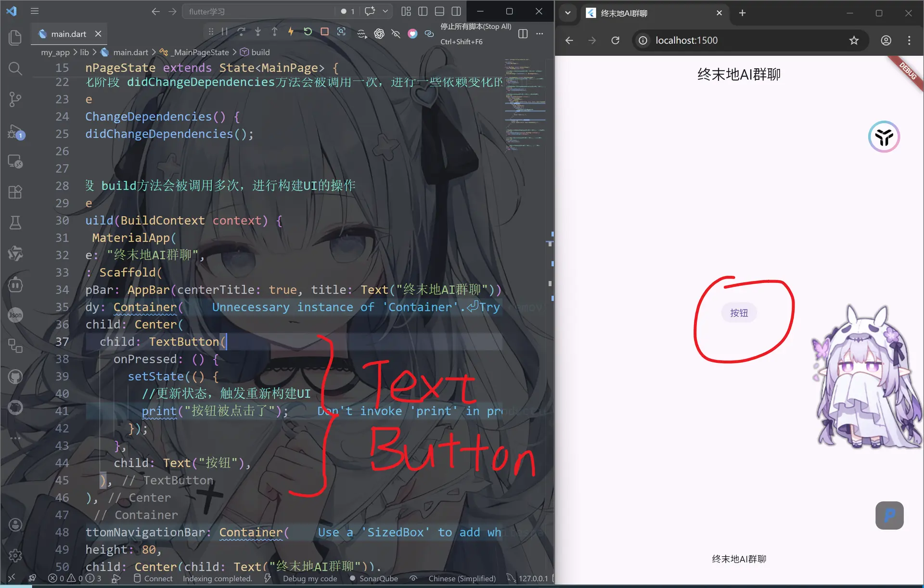
Task: Click the build breadcrumb segment
Action: [x=256, y=52]
